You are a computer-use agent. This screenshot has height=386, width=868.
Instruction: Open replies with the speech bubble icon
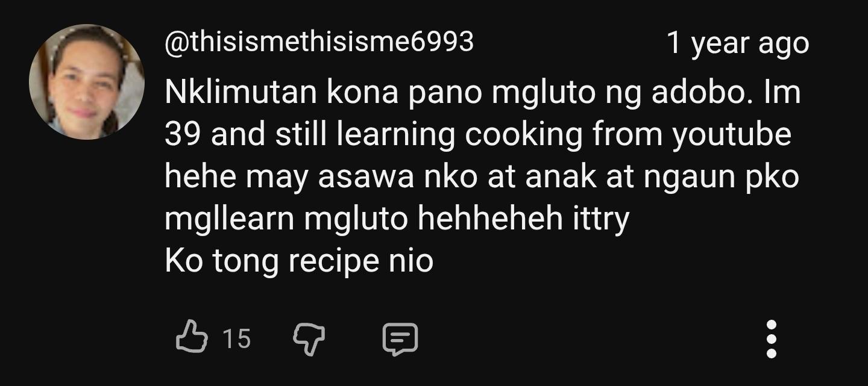click(x=400, y=339)
